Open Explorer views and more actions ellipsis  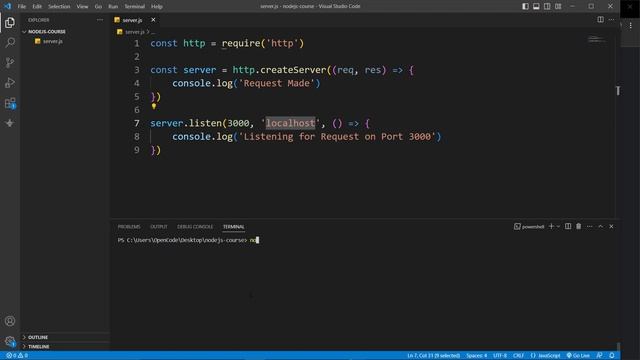pyautogui.click(x=100, y=20)
